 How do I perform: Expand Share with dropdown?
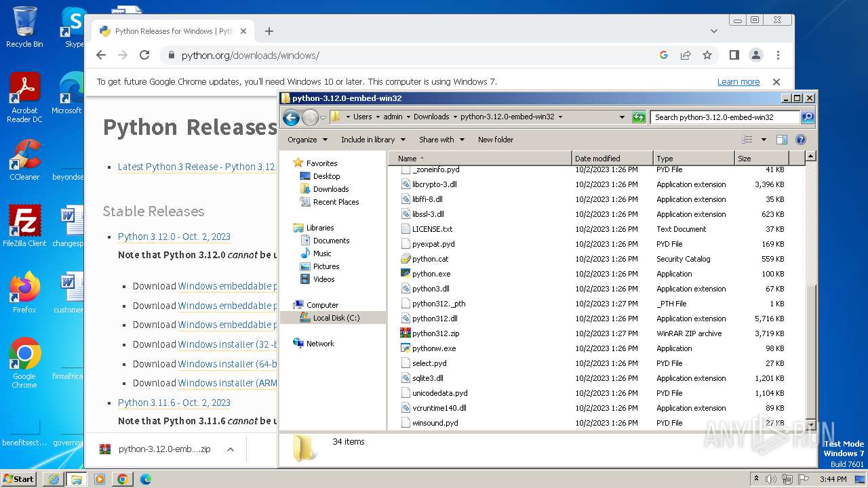(x=441, y=140)
